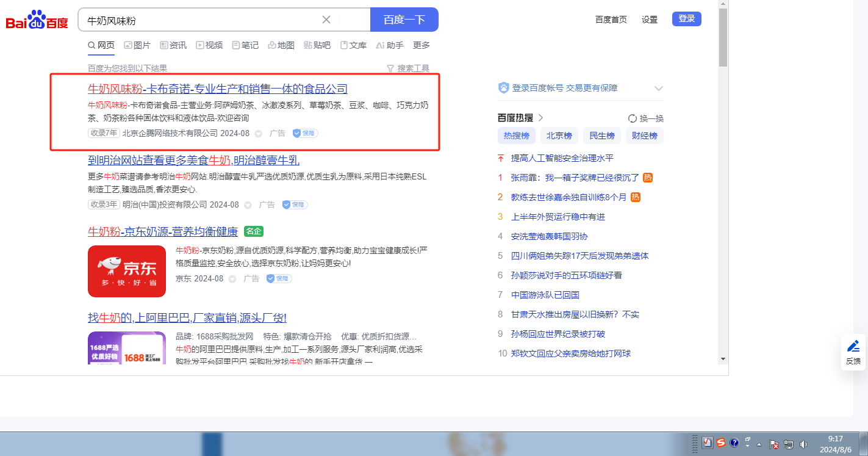Click the 登录 button
This screenshot has width=868, height=456.
pos(687,19)
